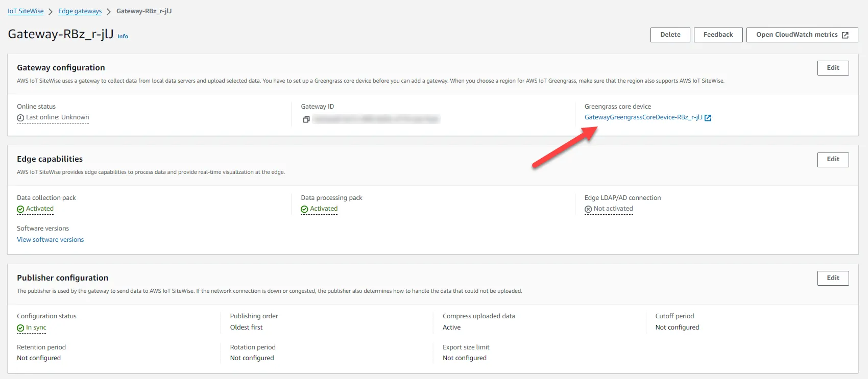Screen dimensions: 868x379
Task: Click the Publisher configuration heading
Action: pyautogui.click(x=62, y=278)
